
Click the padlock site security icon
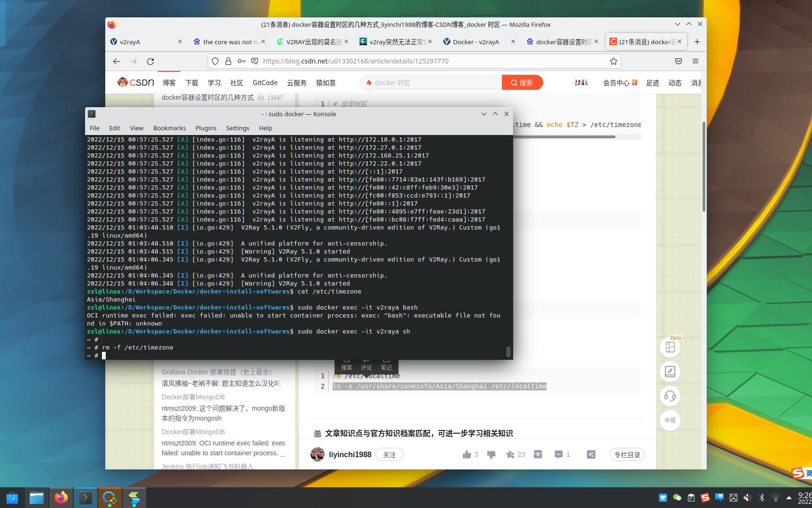[228, 61]
